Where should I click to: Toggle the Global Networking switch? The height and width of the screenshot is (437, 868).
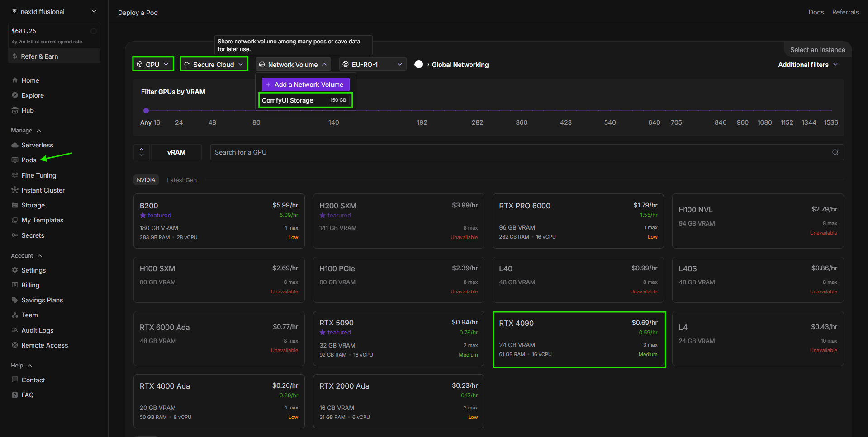tap(422, 65)
